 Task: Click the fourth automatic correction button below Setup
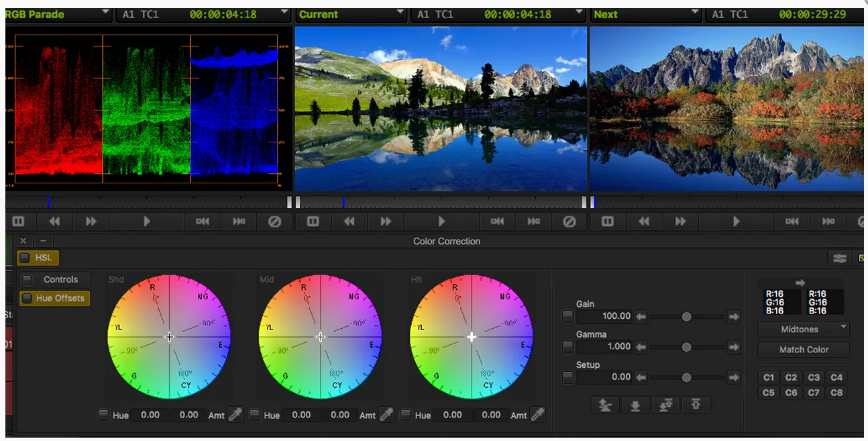tap(696, 405)
